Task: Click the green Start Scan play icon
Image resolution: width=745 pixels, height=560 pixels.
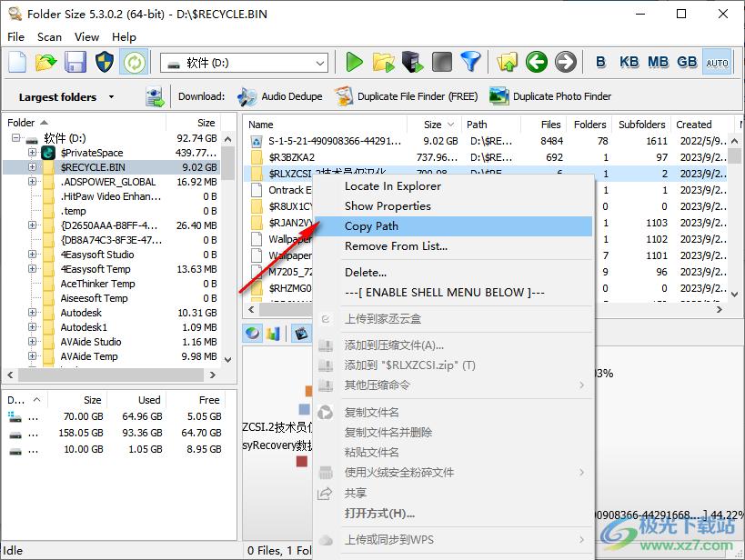Action: [x=355, y=62]
